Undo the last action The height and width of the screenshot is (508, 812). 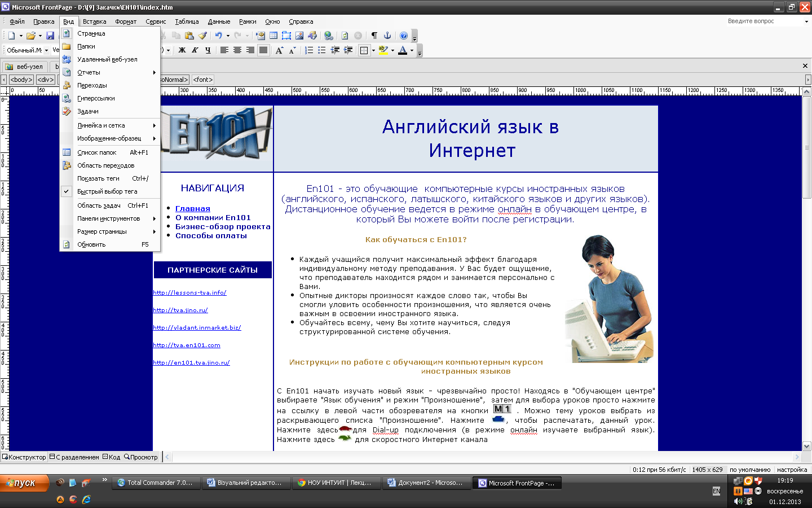click(x=218, y=36)
